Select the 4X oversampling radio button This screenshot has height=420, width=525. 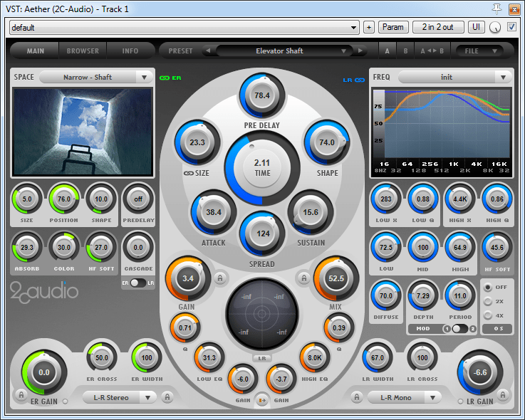(x=488, y=315)
